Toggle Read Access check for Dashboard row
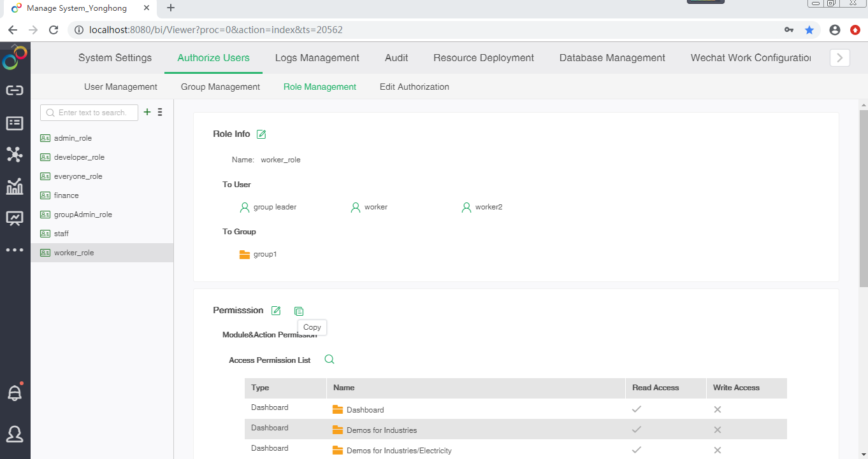Image resolution: width=868 pixels, height=459 pixels. 636,409
